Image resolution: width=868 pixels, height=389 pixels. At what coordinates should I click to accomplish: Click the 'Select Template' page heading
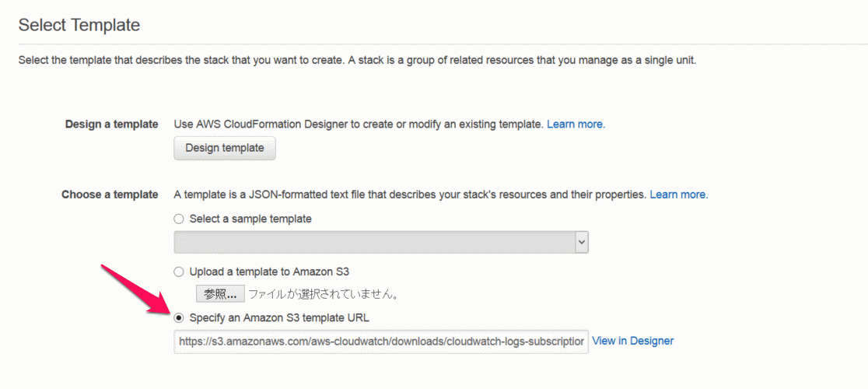pyautogui.click(x=79, y=25)
